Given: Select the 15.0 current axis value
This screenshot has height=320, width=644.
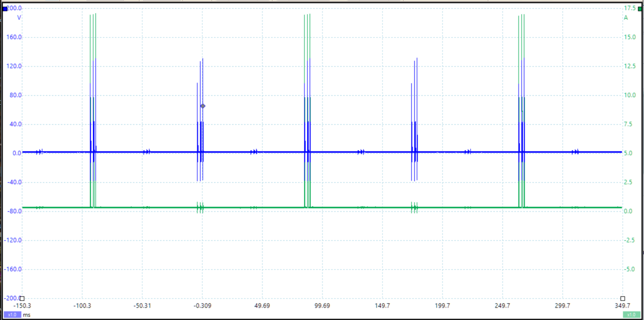Looking at the screenshot, I should [x=630, y=37].
